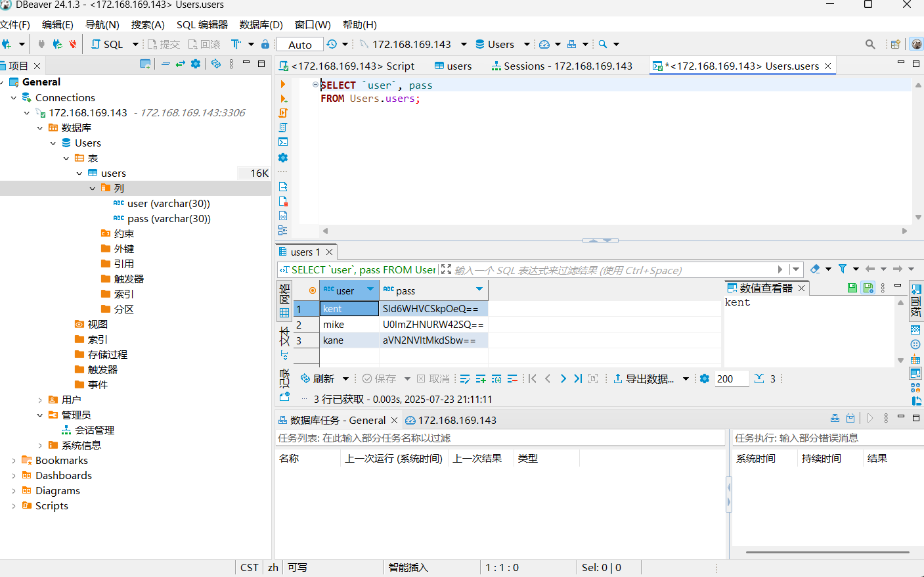
Task: Click delete row icon in results toolbar
Action: coord(512,379)
